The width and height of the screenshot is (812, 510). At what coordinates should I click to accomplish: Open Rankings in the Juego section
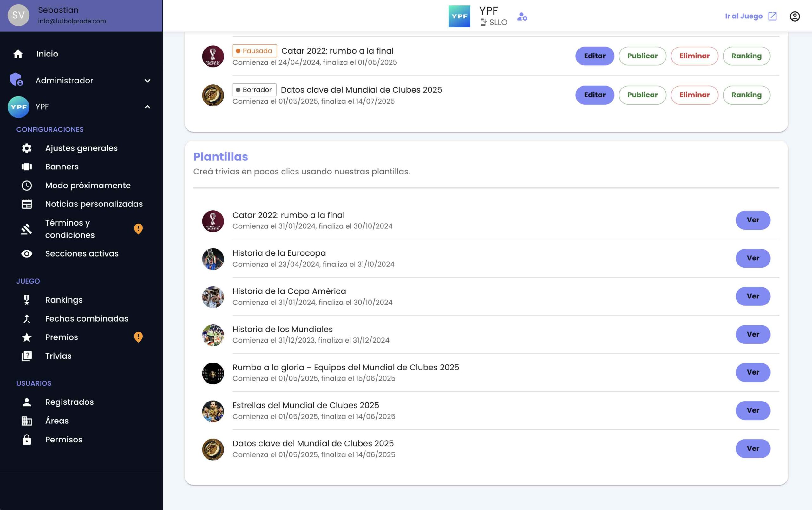(64, 300)
